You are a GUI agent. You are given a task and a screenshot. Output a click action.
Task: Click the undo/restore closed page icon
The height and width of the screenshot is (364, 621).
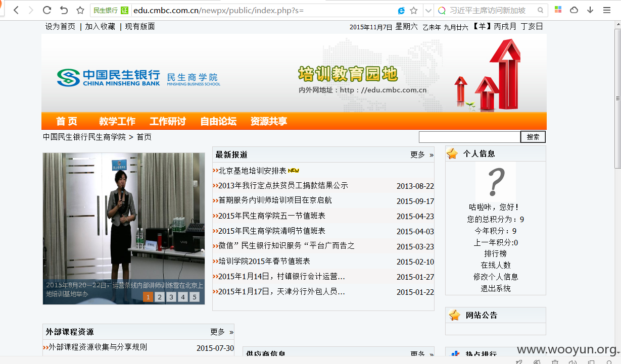(x=64, y=10)
